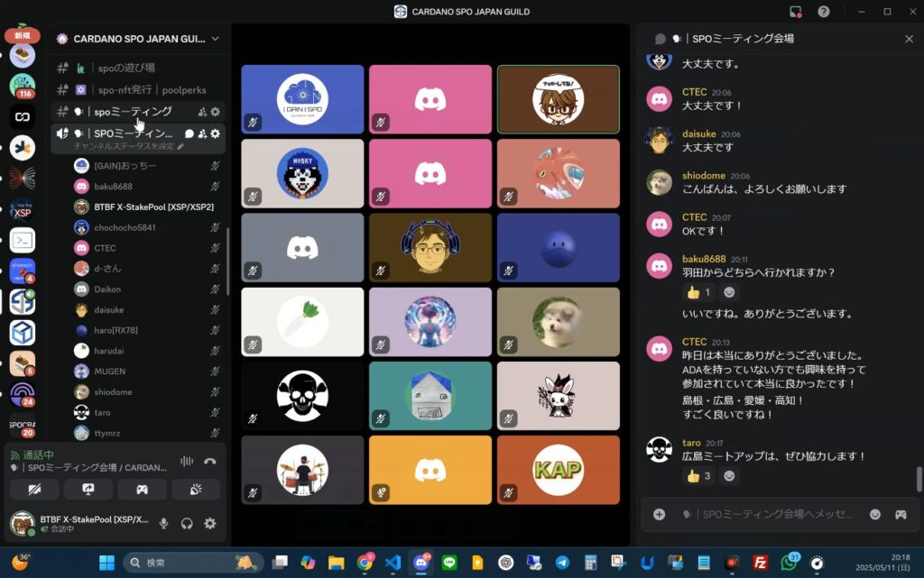Disconnect from the voice call
Image resolution: width=924 pixels, height=578 pixels.
(x=209, y=462)
